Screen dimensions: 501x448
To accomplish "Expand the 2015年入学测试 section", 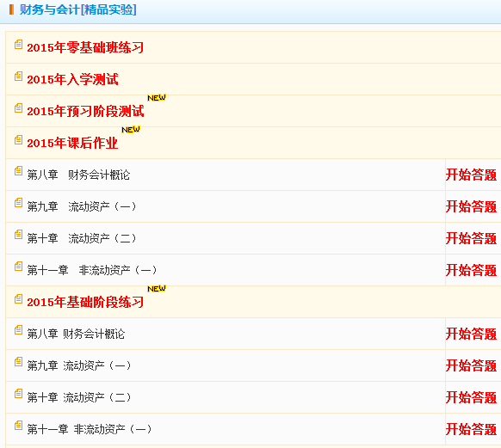I will [72, 79].
